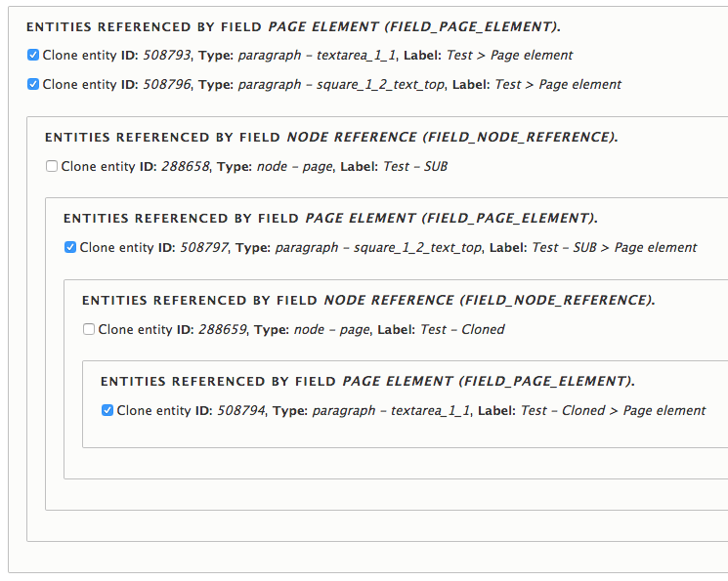Click the 'Test – Cloned' label of node 288659
This screenshot has width=728, height=581.
[462, 330]
